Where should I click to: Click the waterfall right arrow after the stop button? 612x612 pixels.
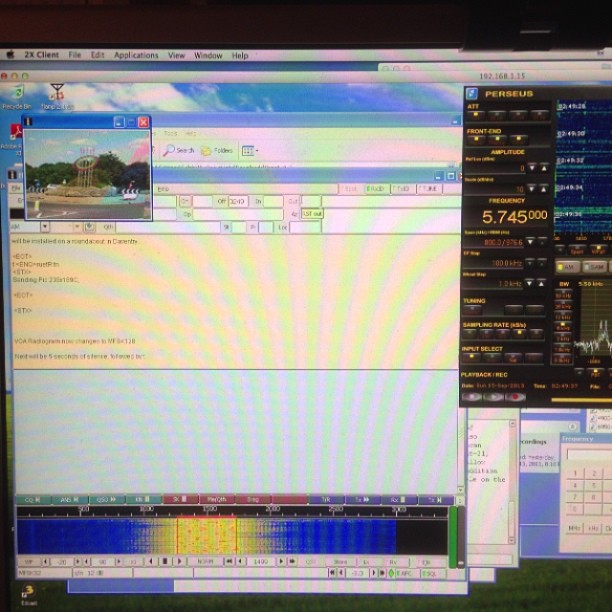pyautogui.click(x=179, y=561)
